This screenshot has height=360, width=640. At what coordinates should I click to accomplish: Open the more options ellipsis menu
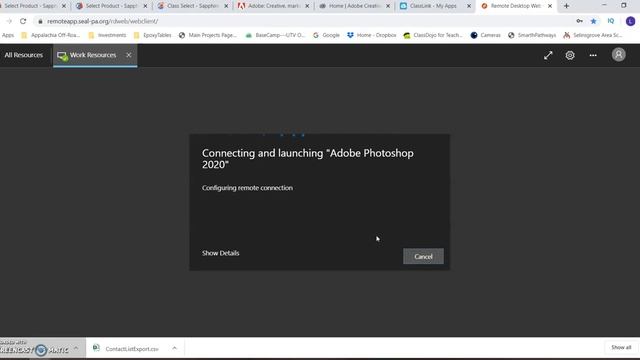tap(593, 55)
